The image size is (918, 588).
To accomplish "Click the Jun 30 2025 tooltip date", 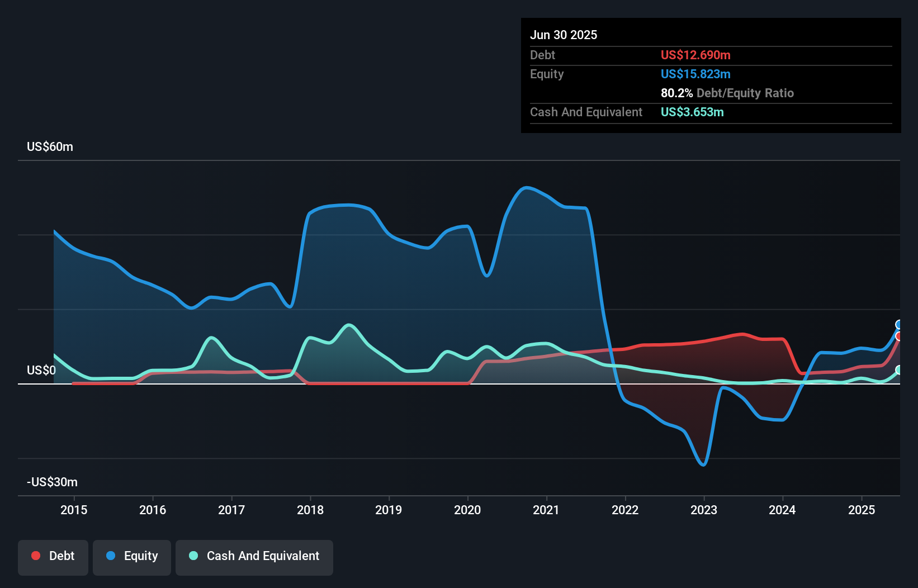I will (564, 35).
